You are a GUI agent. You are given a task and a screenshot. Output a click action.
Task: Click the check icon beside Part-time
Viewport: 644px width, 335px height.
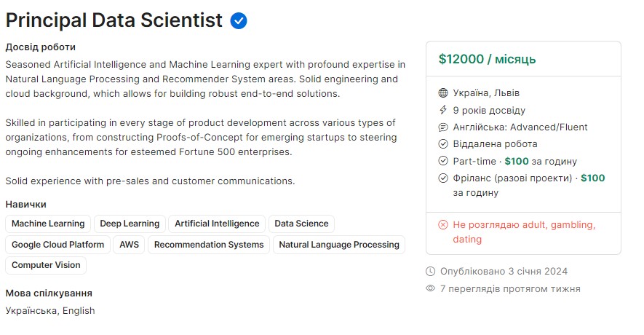[442, 161]
